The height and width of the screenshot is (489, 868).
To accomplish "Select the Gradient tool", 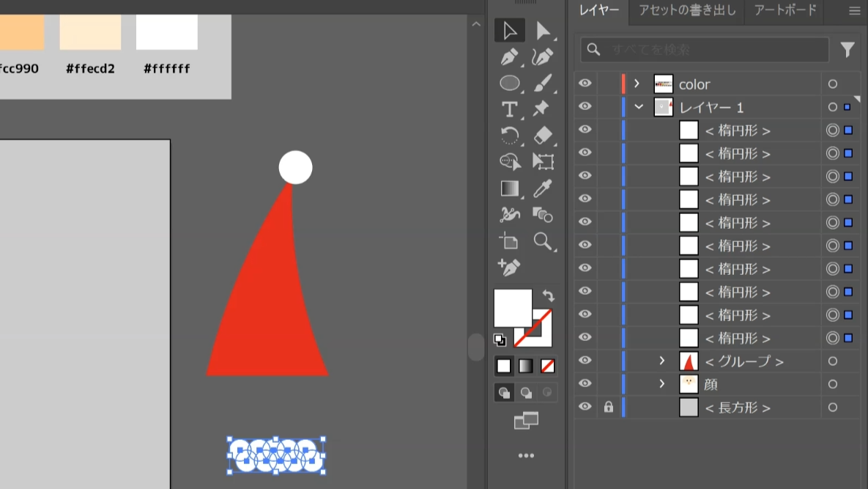I will pos(509,188).
